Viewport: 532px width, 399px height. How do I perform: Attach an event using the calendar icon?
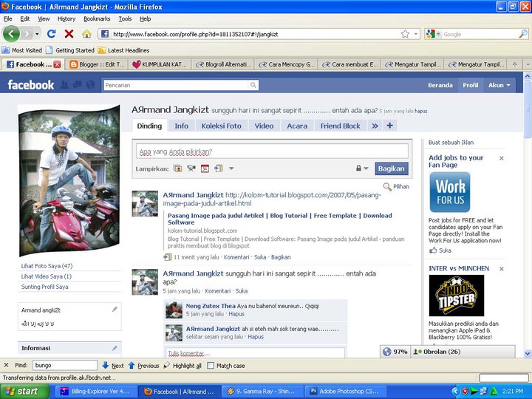(x=205, y=168)
